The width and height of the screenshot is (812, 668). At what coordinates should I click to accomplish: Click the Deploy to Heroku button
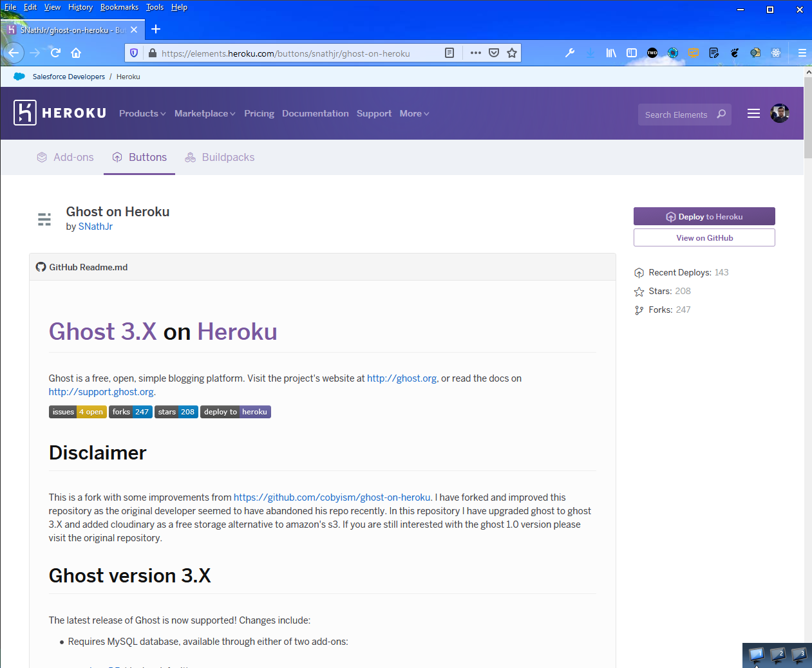(704, 216)
